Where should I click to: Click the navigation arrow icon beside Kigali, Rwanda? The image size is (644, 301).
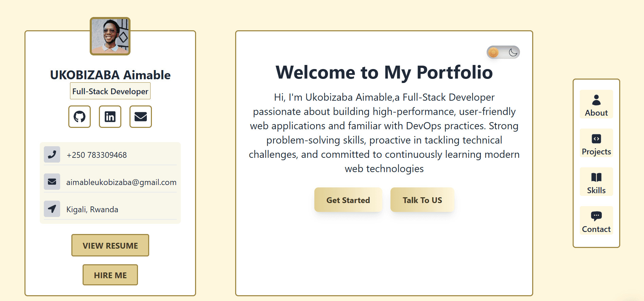52,209
